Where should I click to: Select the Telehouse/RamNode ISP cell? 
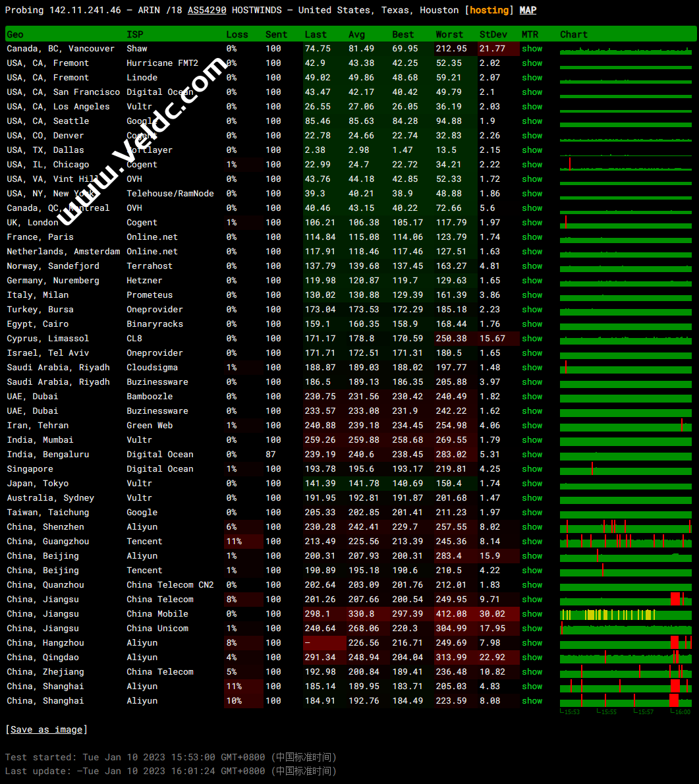pos(170,194)
